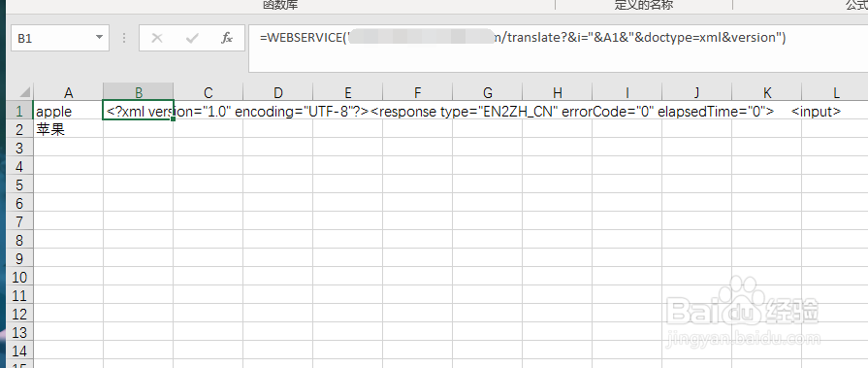Select row 5 header
868x368 pixels.
click(x=20, y=184)
